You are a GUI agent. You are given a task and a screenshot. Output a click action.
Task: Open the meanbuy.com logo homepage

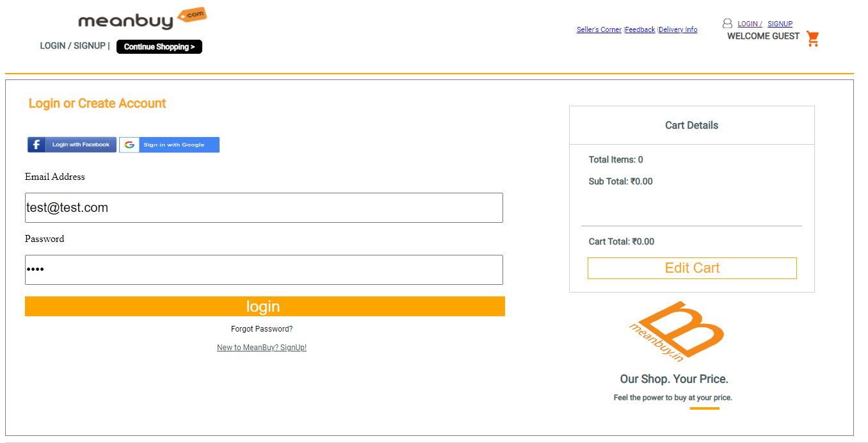142,19
